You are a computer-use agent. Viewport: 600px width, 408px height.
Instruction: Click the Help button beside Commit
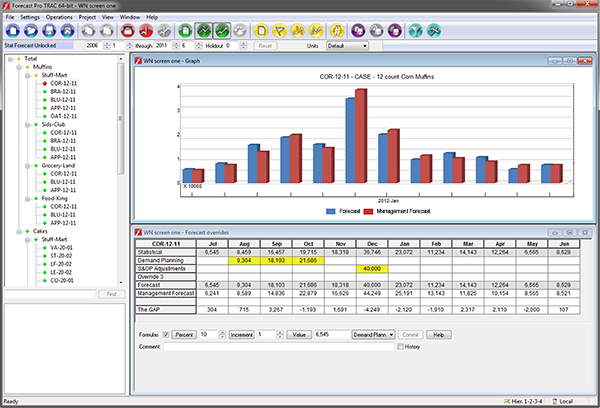[x=439, y=335]
